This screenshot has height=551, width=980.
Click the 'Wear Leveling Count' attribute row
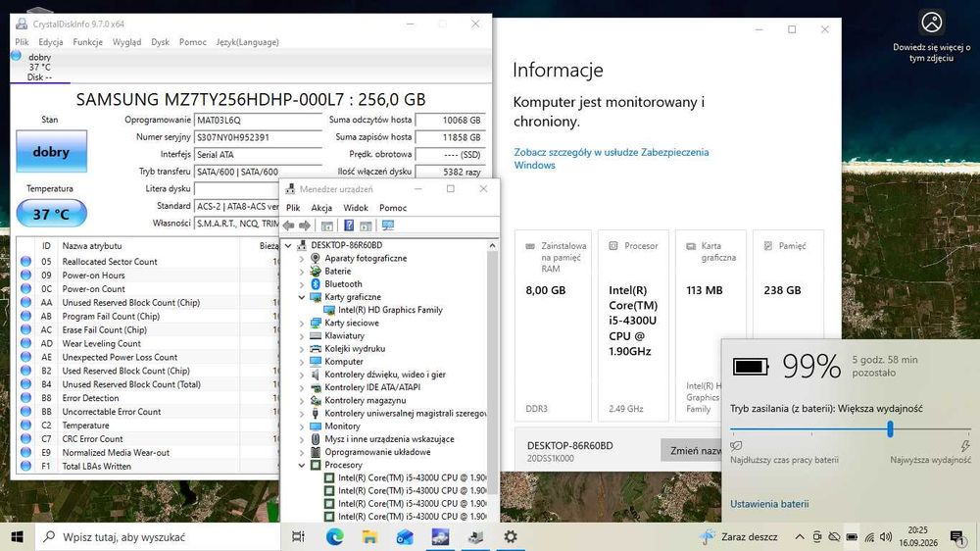[147, 343]
